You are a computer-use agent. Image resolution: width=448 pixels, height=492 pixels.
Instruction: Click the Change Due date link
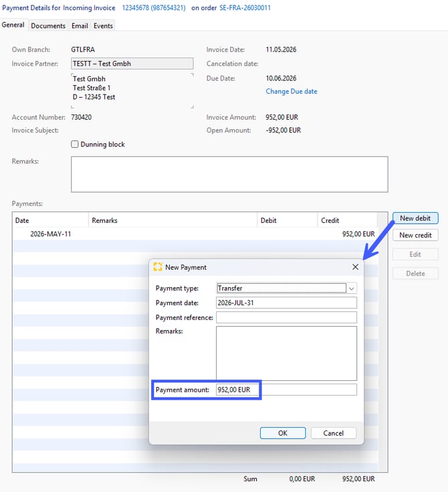pyautogui.click(x=292, y=91)
